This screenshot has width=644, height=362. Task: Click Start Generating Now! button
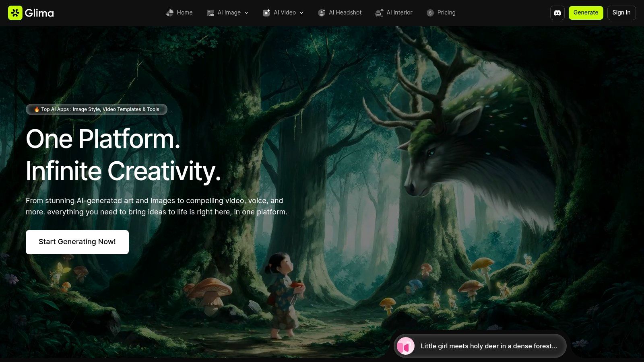77,242
